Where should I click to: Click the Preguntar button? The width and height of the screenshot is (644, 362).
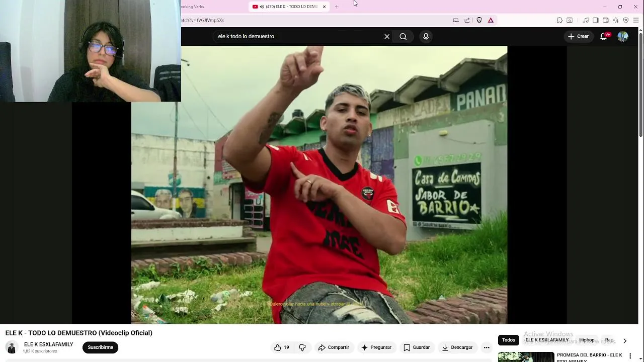376,347
